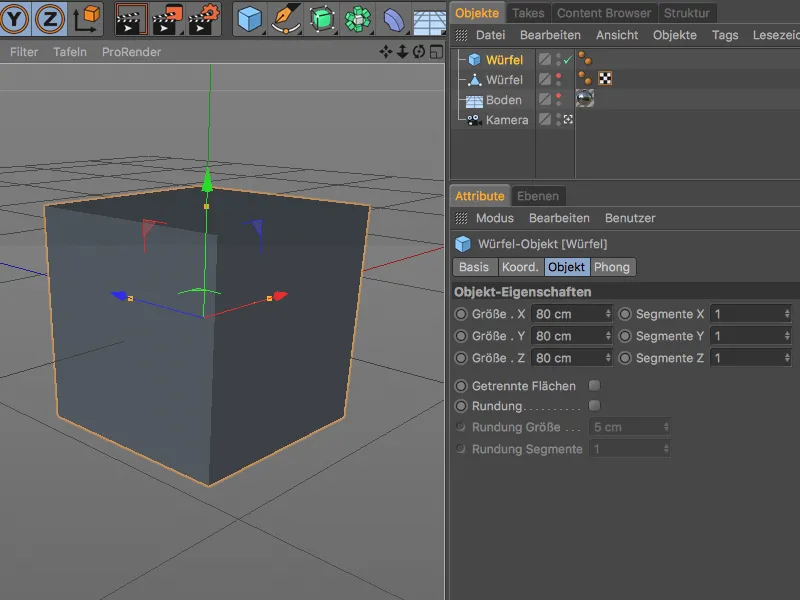800x600 pixels.
Task: Click the Segmente X stepper arrows
Action: click(x=787, y=314)
